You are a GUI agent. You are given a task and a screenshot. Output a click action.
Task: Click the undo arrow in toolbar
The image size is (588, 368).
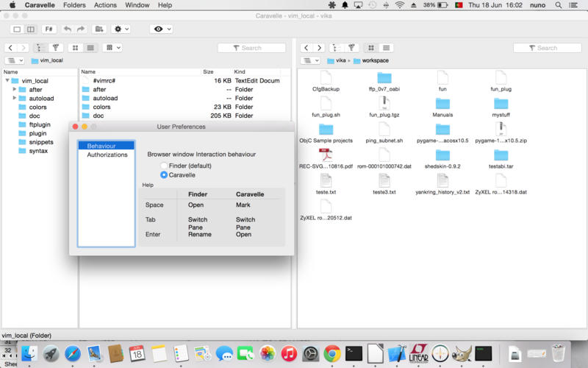click(x=68, y=29)
